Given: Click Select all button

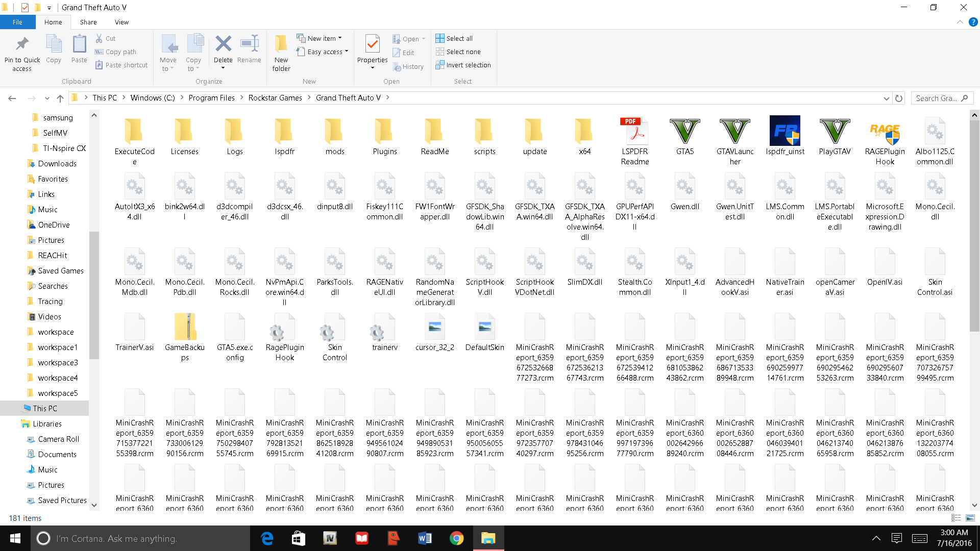Looking at the screenshot, I should click(454, 38).
